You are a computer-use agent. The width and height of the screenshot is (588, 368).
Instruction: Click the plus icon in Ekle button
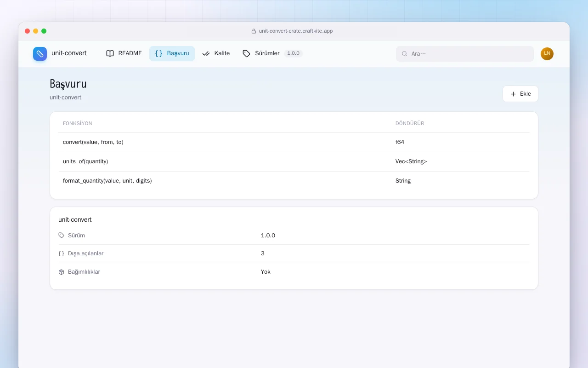coord(514,94)
